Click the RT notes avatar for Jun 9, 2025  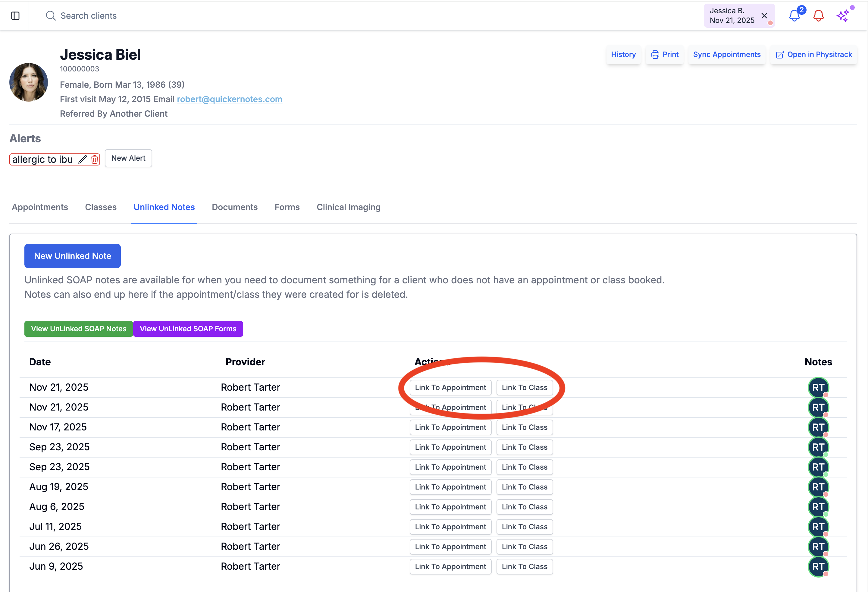pos(818,567)
